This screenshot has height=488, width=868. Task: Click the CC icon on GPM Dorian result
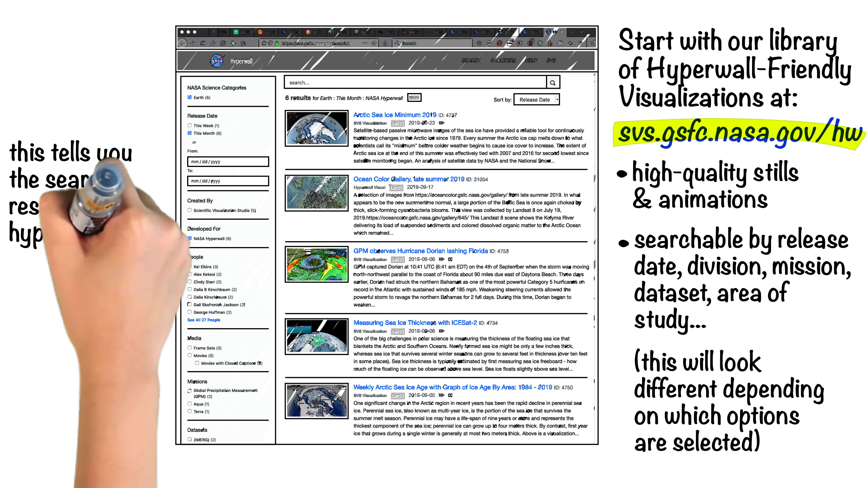pos(450,259)
